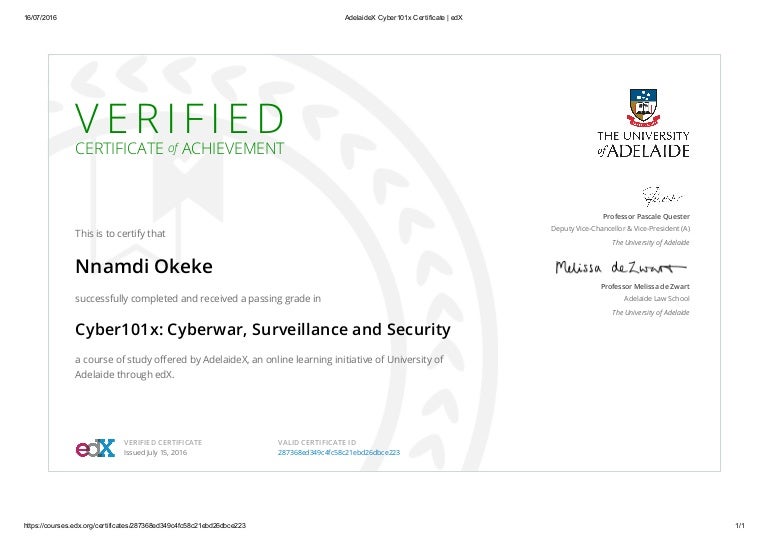This screenshot has height=544, width=768.
Task: Open the valid certificate ID link
Action: tap(338, 453)
